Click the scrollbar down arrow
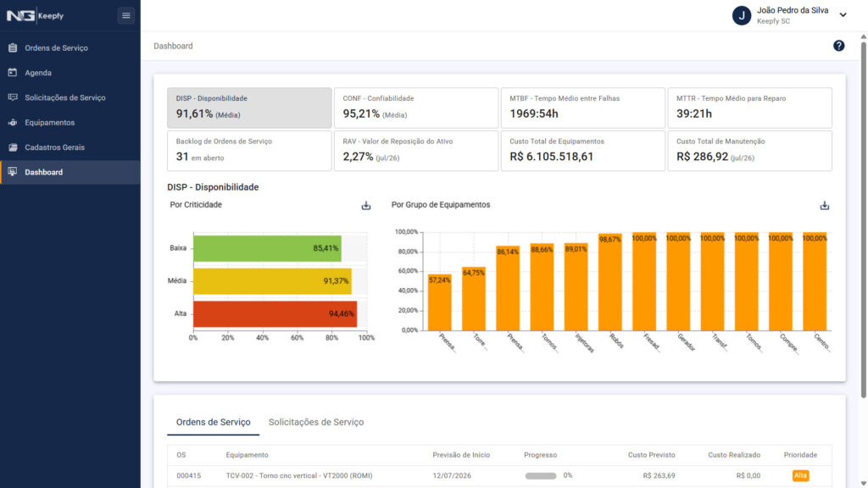868x488 pixels. [x=863, y=484]
